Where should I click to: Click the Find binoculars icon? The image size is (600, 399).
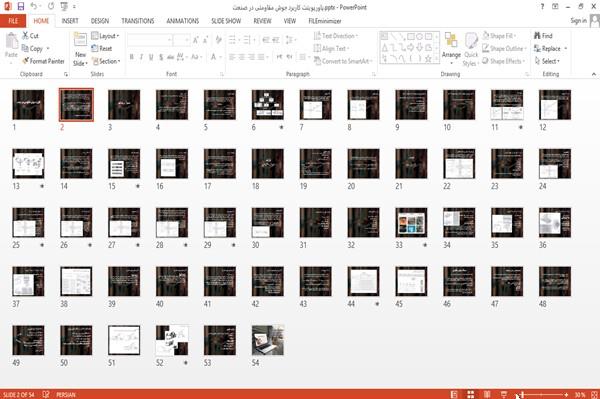pos(537,36)
